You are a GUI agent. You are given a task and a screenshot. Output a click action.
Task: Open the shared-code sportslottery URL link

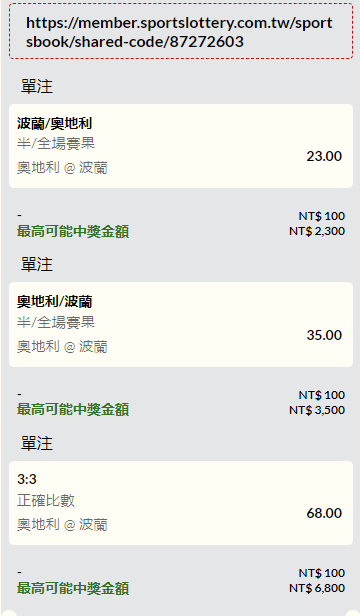click(x=179, y=32)
